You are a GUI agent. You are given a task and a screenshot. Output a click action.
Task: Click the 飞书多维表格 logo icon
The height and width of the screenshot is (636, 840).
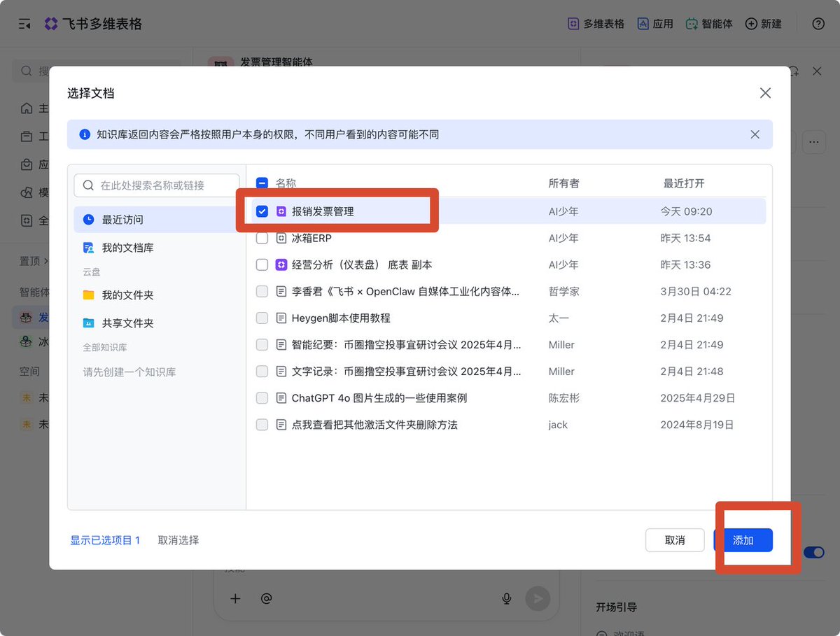point(51,24)
